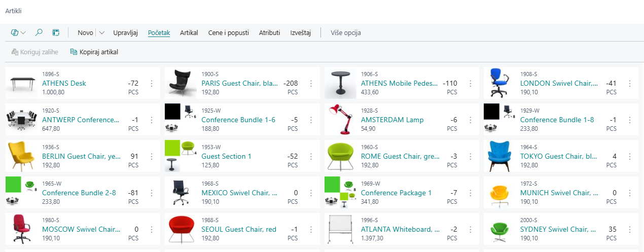Open the Izveštaj menu

click(300, 32)
